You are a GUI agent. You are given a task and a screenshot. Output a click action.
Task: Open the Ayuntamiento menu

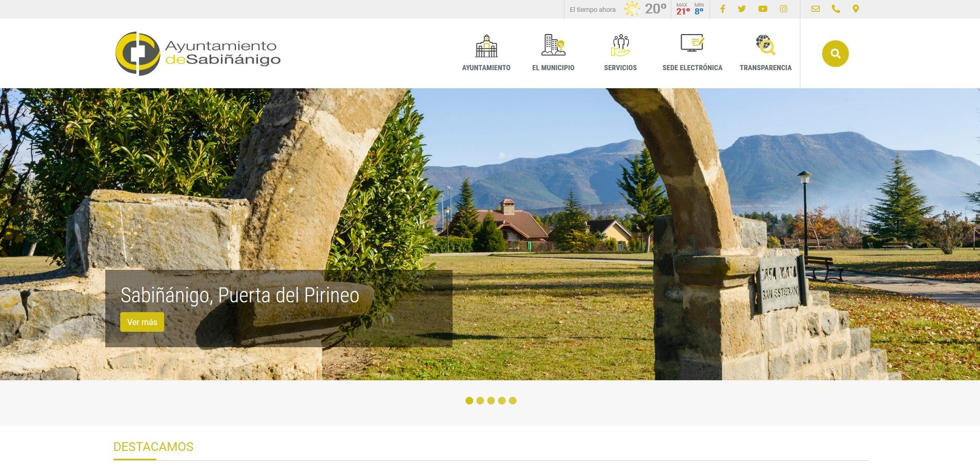(x=486, y=53)
